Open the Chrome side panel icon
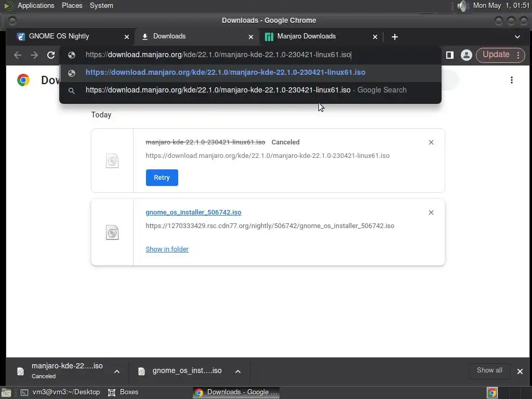Viewport: 532px width, 399px height. point(450,55)
